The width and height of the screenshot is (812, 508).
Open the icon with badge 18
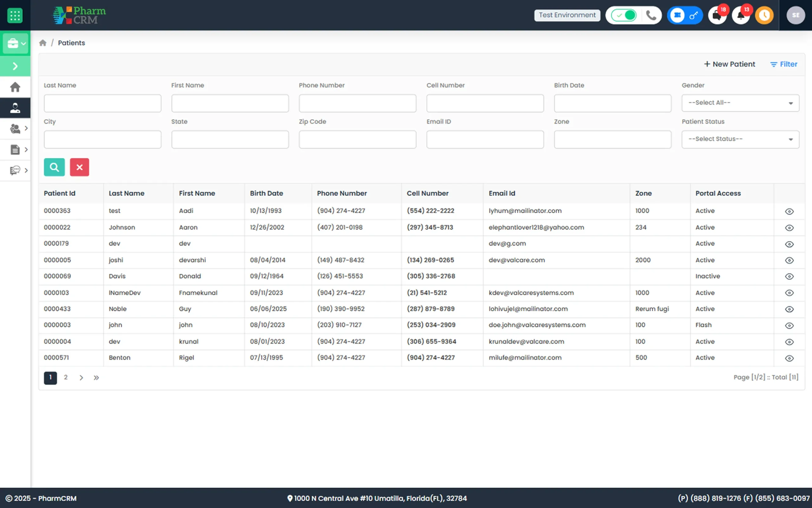pos(717,15)
